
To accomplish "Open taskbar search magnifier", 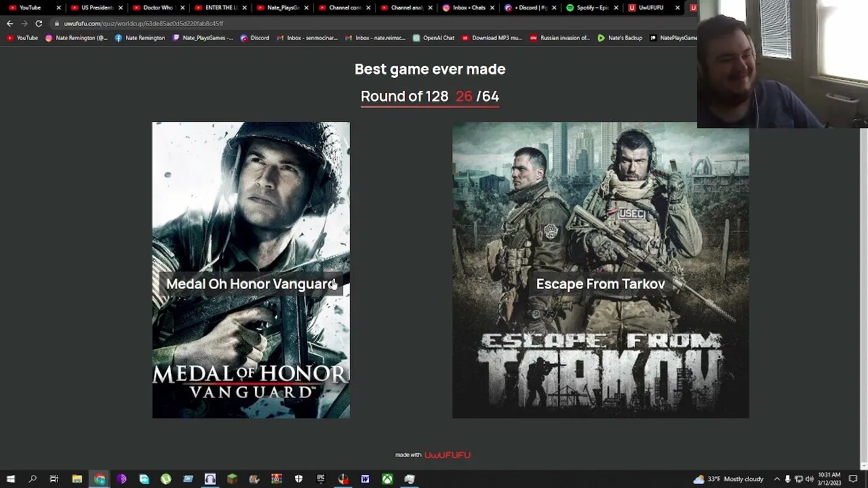I will (x=33, y=479).
